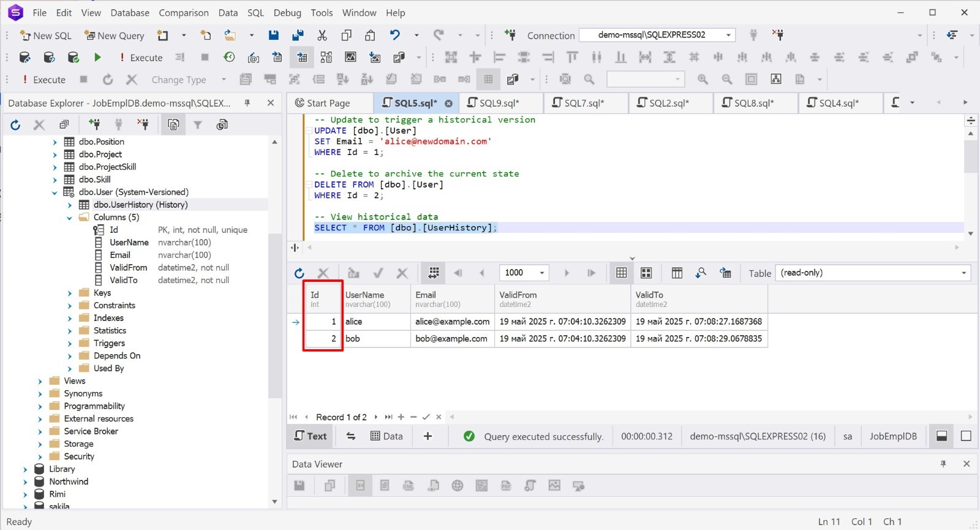Close the SQL5.sql tab
The width and height of the screenshot is (980, 530).
tap(448, 104)
